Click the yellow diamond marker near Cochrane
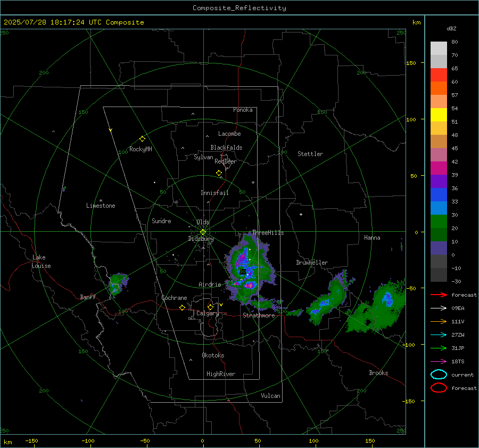 [183, 307]
